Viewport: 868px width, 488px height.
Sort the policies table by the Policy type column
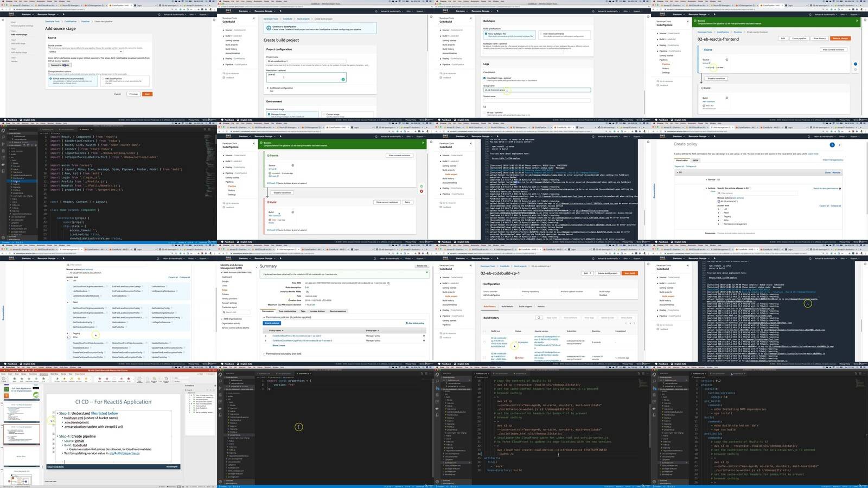click(372, 330)
